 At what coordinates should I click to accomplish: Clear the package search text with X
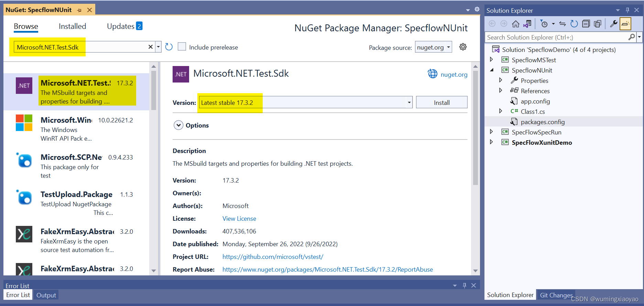(150, 47)
